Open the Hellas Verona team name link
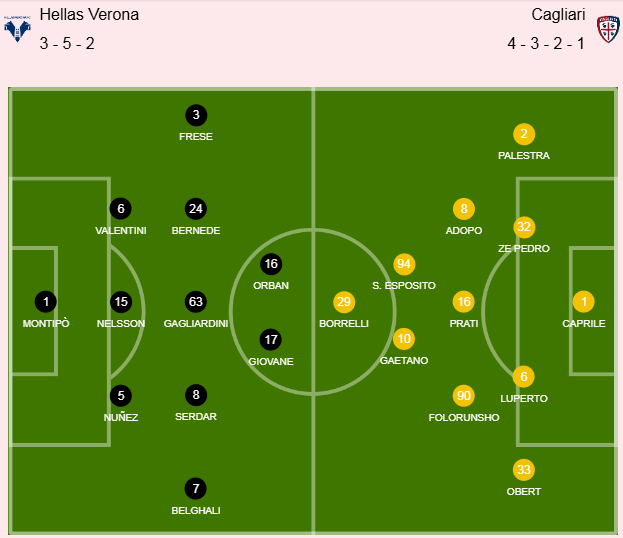 click(x=89, y=15)
